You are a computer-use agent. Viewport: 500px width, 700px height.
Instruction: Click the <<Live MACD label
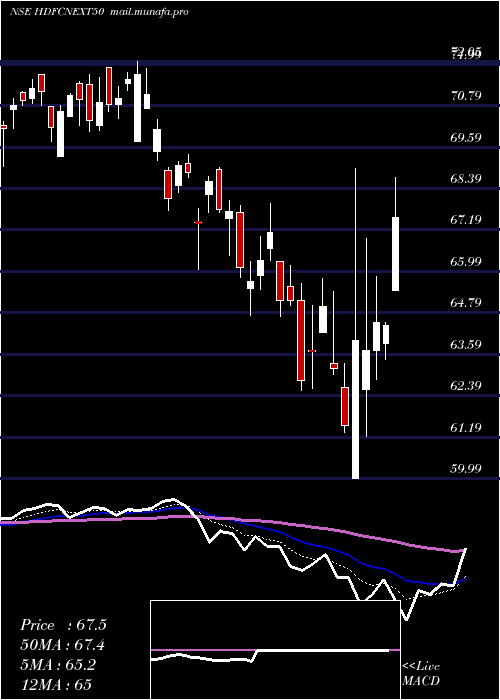(421, 673)
